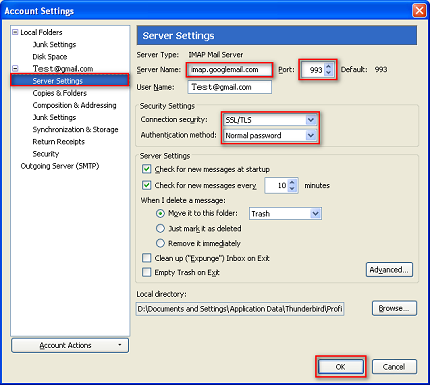Increase the Port number with up arrow
This screenshot has height=385, width=430.
tap(329, 66)
